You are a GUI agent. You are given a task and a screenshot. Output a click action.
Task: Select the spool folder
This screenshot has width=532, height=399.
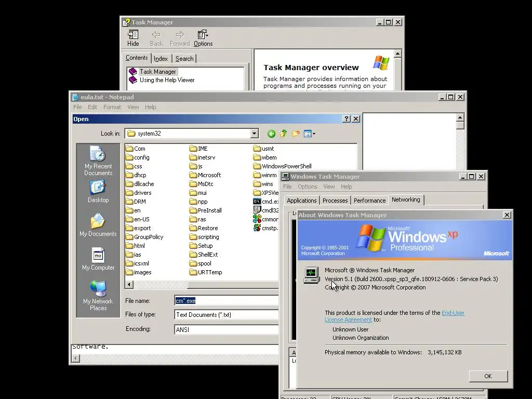(x=200, y=263)
